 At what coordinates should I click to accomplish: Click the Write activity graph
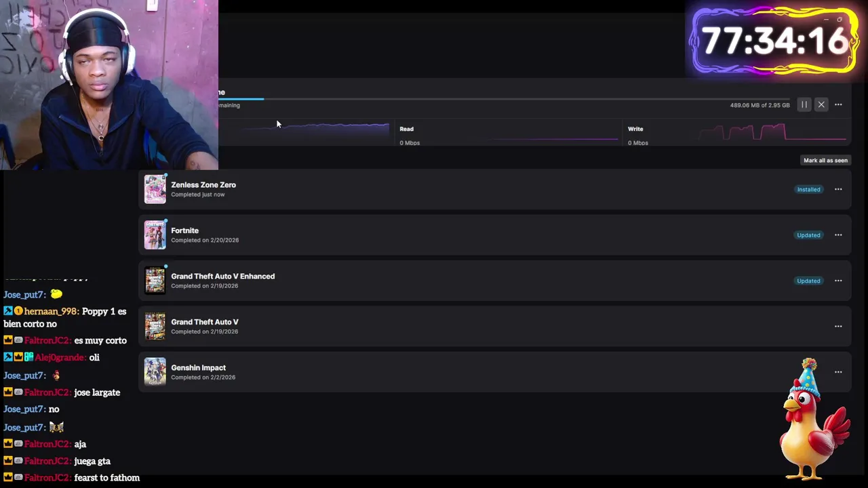[773, 133]
